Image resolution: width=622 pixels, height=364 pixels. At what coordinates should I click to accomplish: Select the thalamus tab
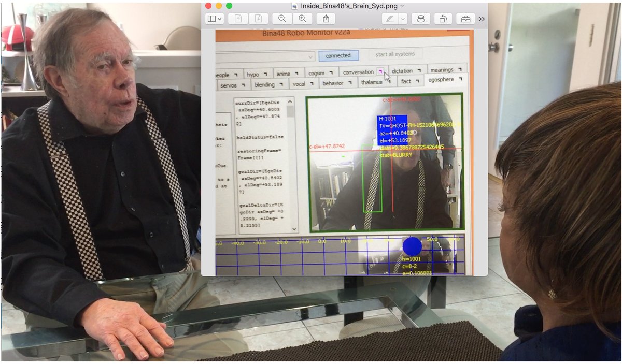[x=377, y=82]
